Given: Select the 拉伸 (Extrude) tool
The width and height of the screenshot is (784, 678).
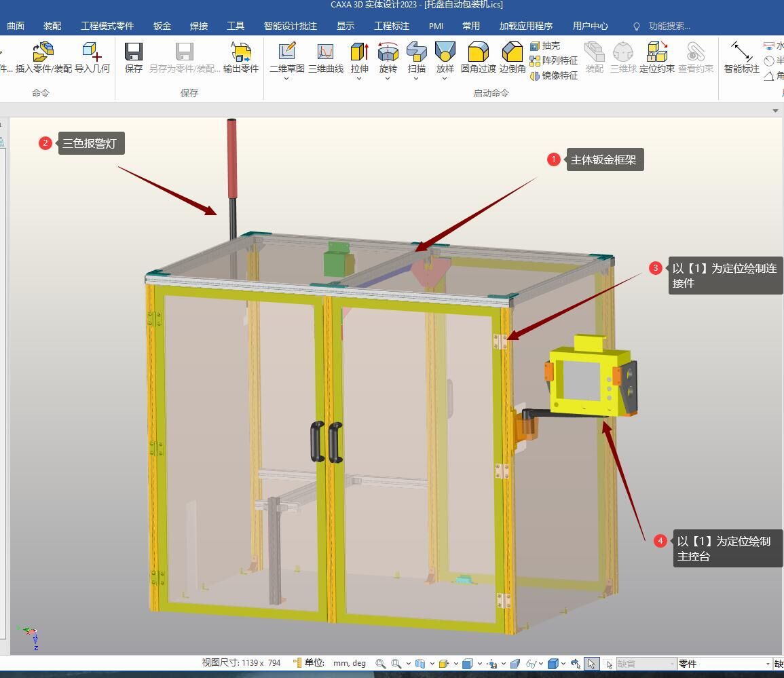Looking at the screenshot, I should (x=360, y=58).
